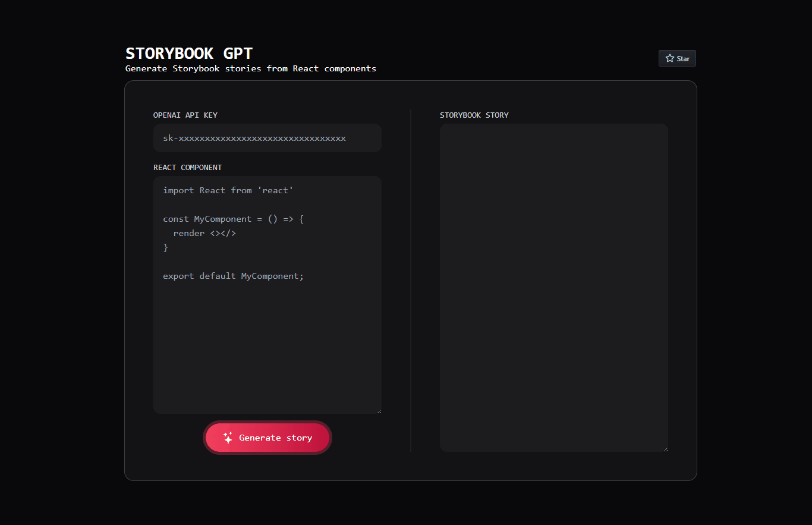Click inside the React component textarea

(267, 295)
